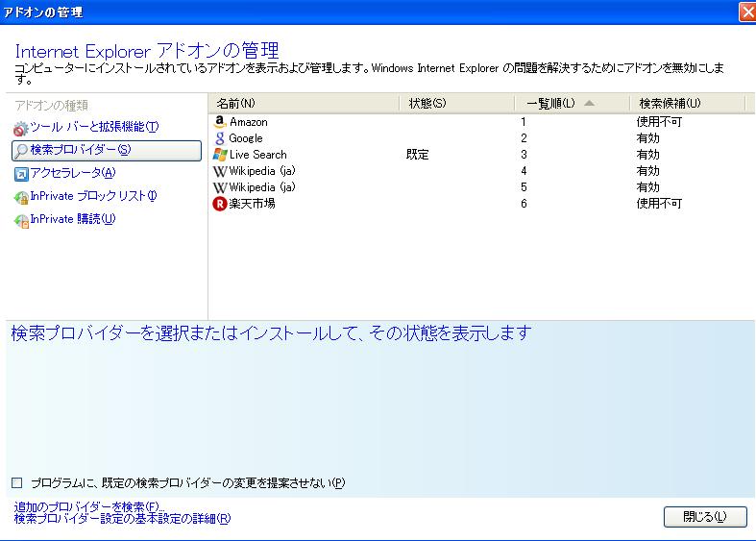Click order number 6 for 楽天市場
The height and width of the screenshot is (541, 756).
[524, 204]
